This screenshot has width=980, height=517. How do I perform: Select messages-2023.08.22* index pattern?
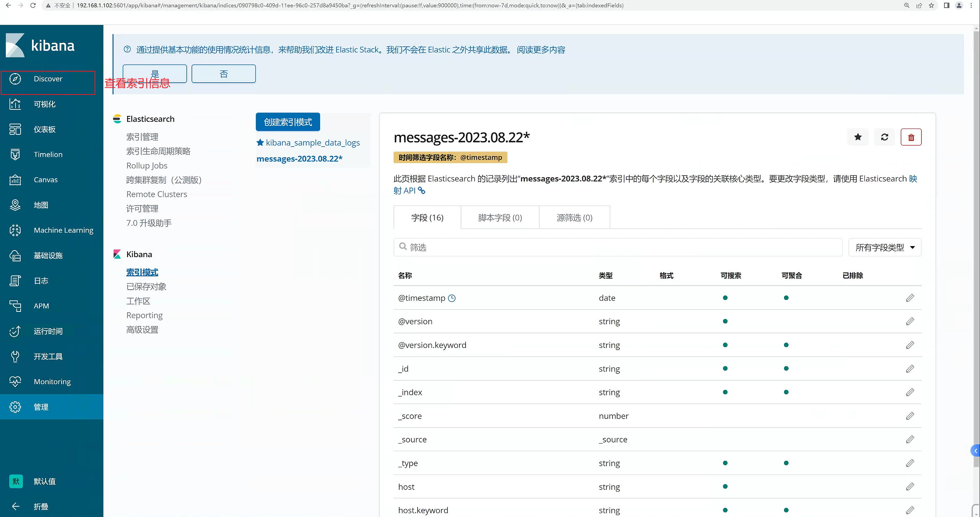point(299,159)
